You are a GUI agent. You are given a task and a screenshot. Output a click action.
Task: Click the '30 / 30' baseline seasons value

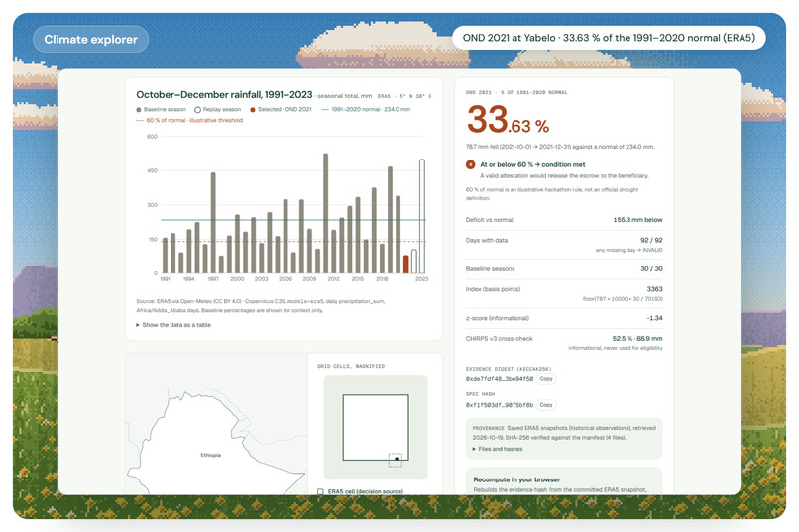(x=651, y=268)
